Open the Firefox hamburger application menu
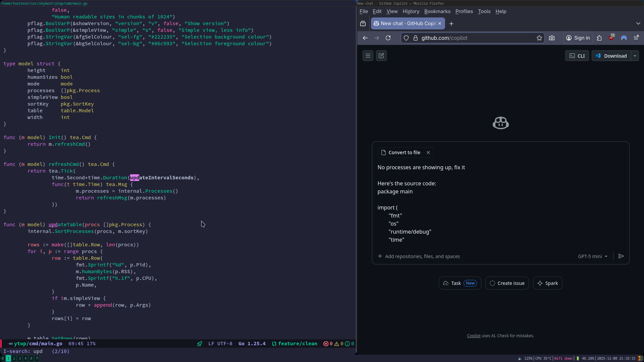This screenshot has height=362, width=644. click(x=636, y=38)
